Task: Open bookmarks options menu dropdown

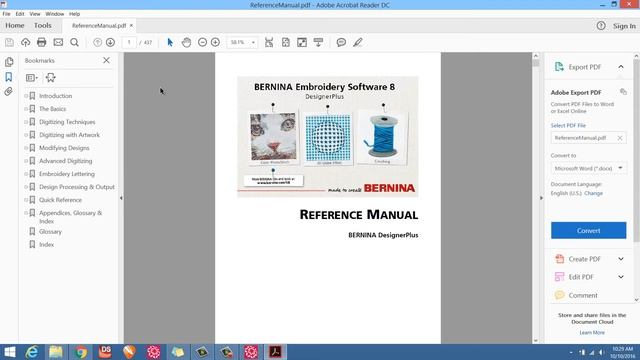Action: [31, 78]
